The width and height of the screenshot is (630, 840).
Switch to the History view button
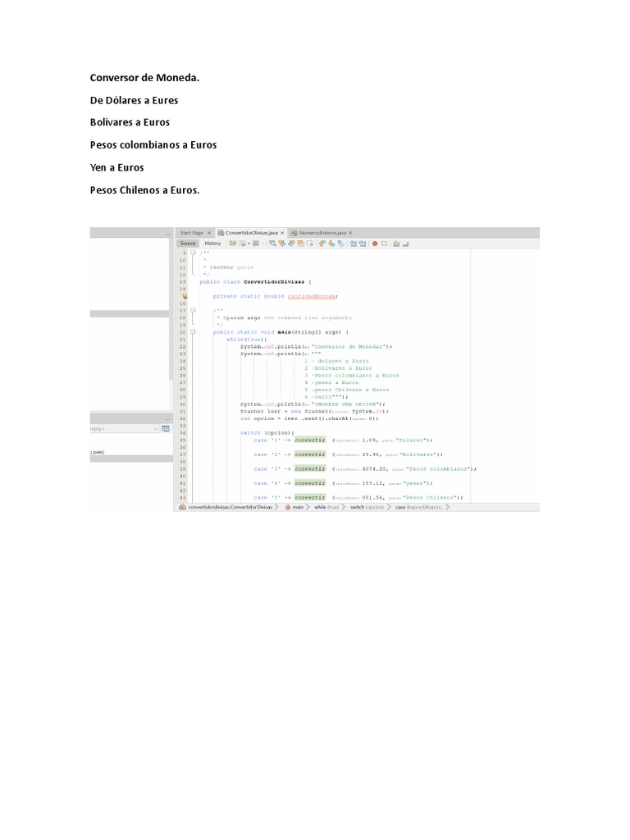tap(212, 243)
